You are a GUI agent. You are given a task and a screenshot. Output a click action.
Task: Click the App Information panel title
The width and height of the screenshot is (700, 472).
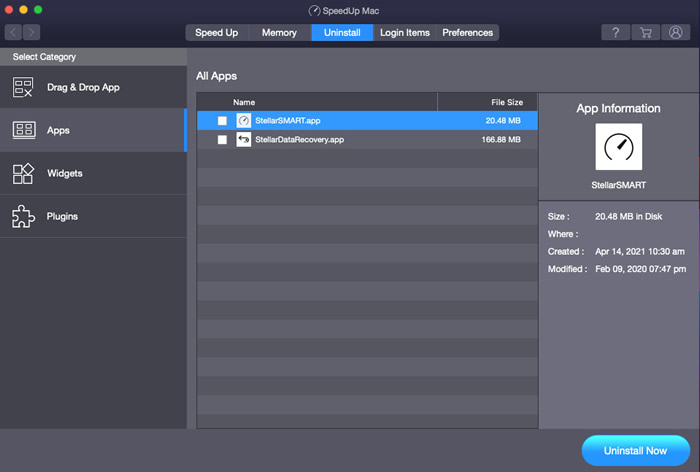pyautogui.click(x=618, y=109)
